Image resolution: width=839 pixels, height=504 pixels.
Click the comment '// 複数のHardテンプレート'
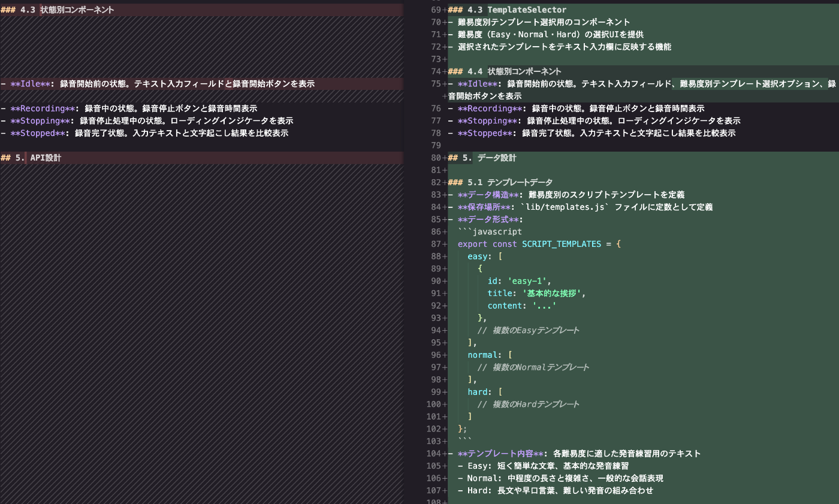[x=529, y=404]
